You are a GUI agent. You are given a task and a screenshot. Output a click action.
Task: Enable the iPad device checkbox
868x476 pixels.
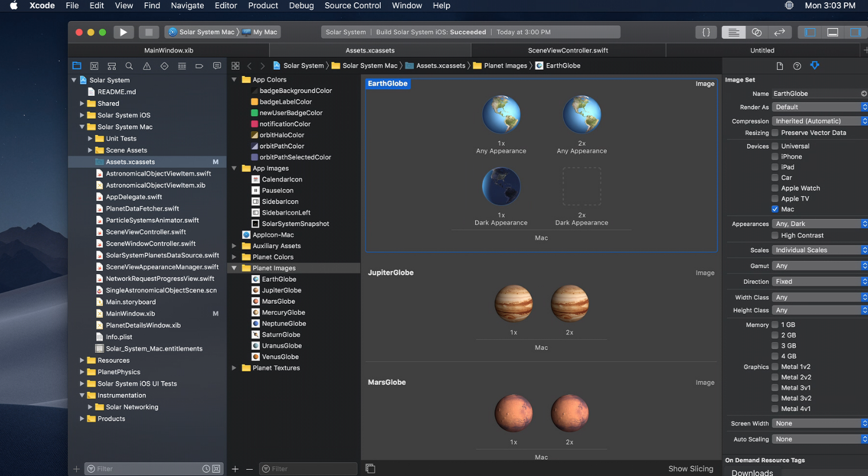click(x=775, y=167)
